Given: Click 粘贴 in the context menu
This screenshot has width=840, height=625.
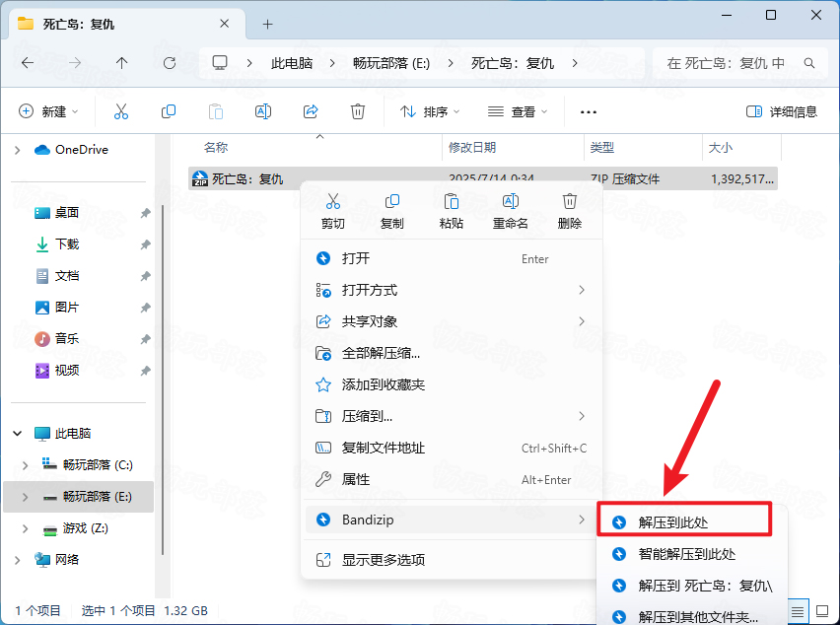Looking at the screenshot, I should (x=452, y=211).
